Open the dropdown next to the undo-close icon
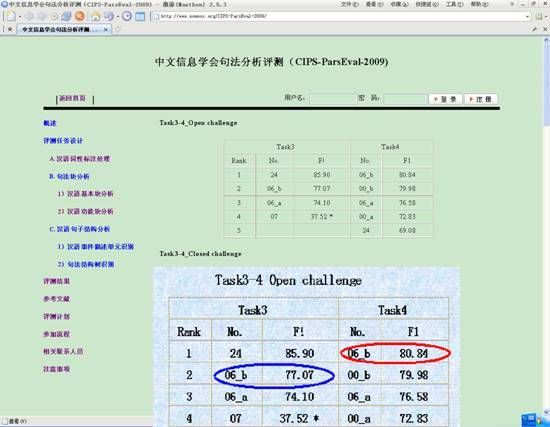550x427 pixels. coord(118,16)
